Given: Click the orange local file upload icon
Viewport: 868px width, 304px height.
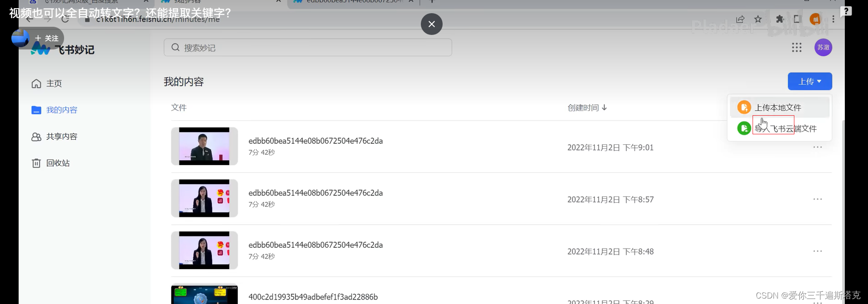Looking at the screenshot, I should pyautogui.click(x=744, y=108).
